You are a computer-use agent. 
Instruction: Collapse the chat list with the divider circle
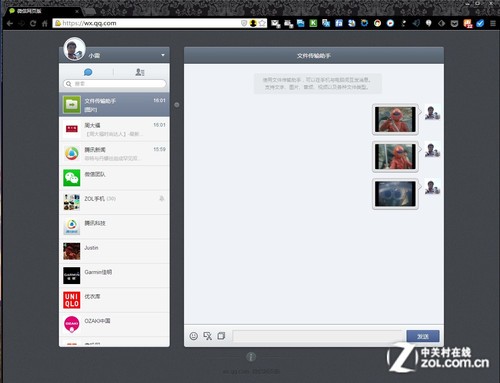pos(177,105)
